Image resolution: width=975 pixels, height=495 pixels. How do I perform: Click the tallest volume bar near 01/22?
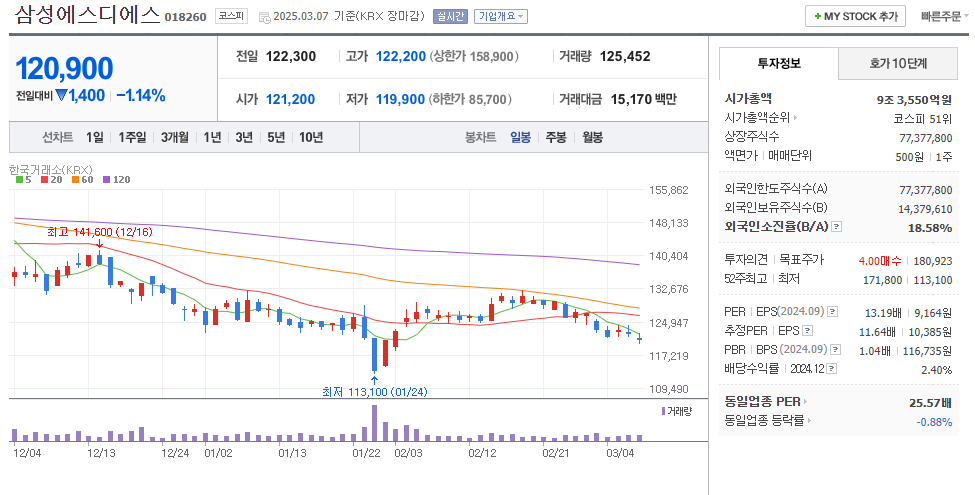coord(374,423)
